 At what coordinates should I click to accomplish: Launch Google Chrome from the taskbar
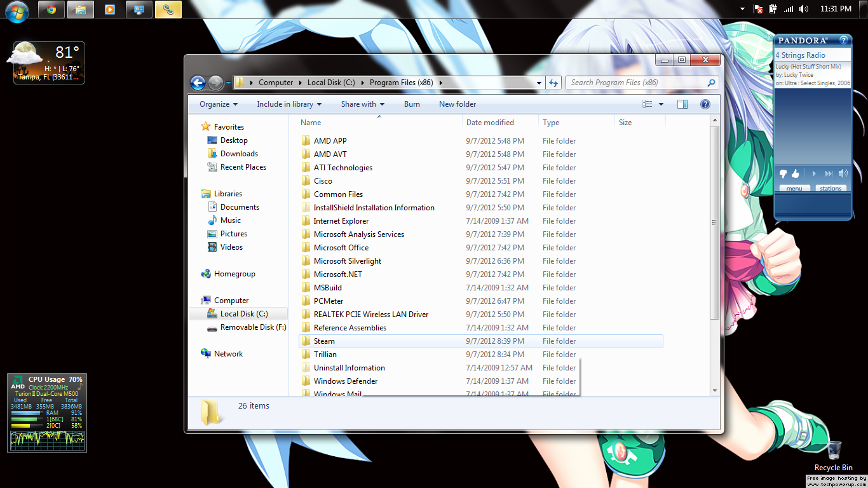pos(51,10)
